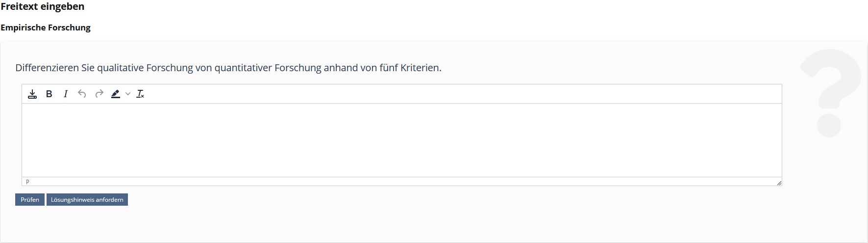
Task: Click the word 'quantitativer' in the question
Action: point(243,68)
